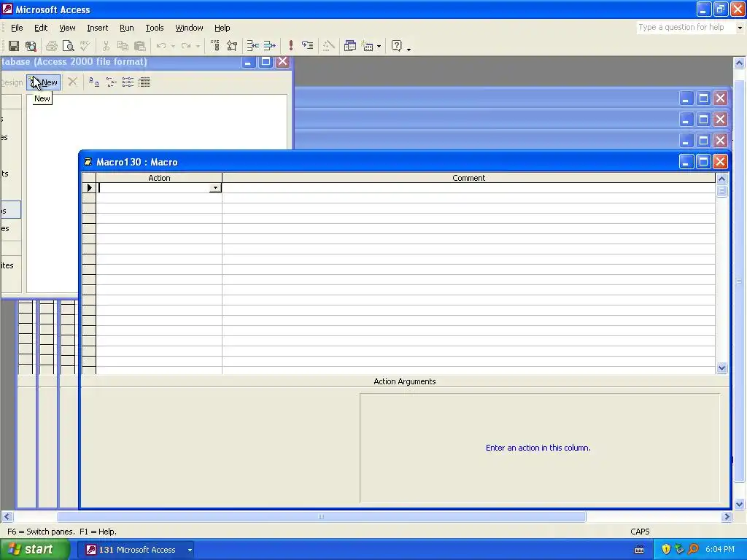
Task: Click the security shield tray icon
Action: (666, 550)
